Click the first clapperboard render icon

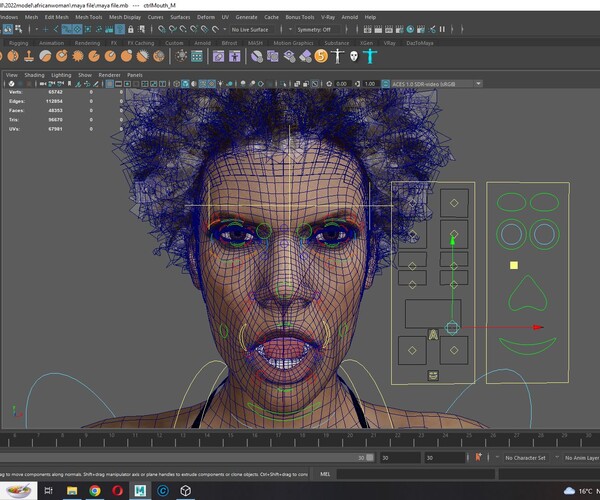(367, 29)
